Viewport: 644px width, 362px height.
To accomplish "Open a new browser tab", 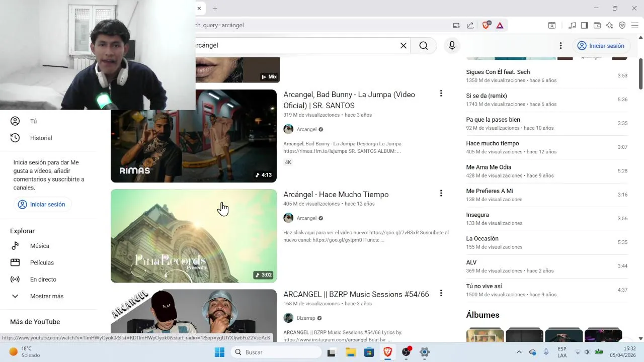I will tap(215, 9).
